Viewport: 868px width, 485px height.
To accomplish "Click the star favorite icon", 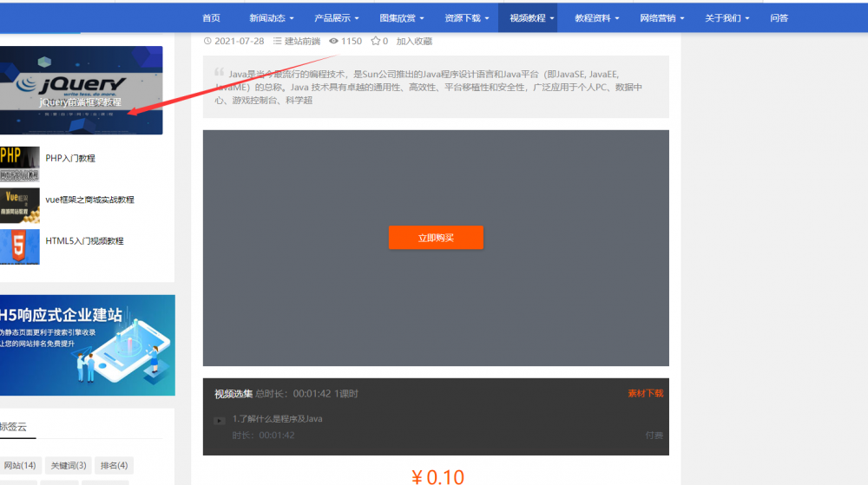I will click(375, 41).
